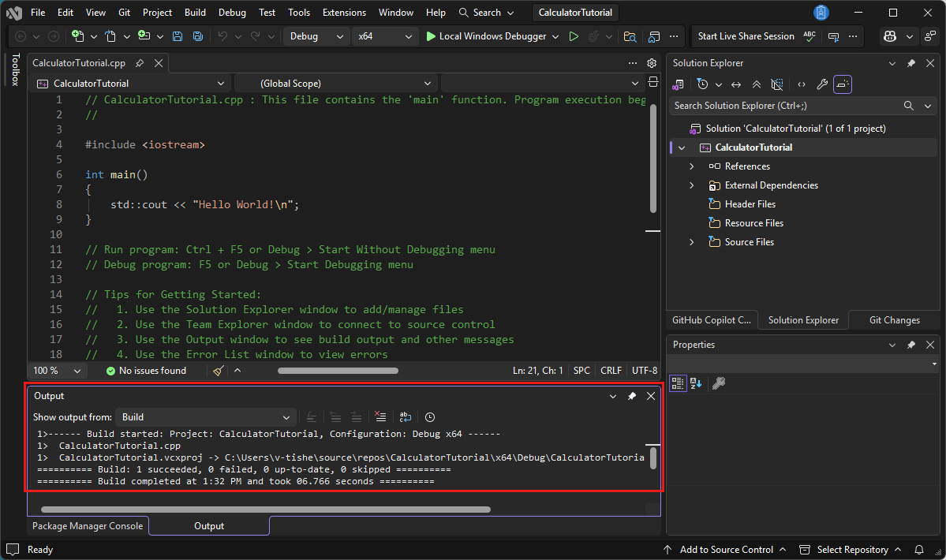This screenshot has width=946, height=560.
Task: Open the Toolbox side tab
Action: tap(15, 70)
